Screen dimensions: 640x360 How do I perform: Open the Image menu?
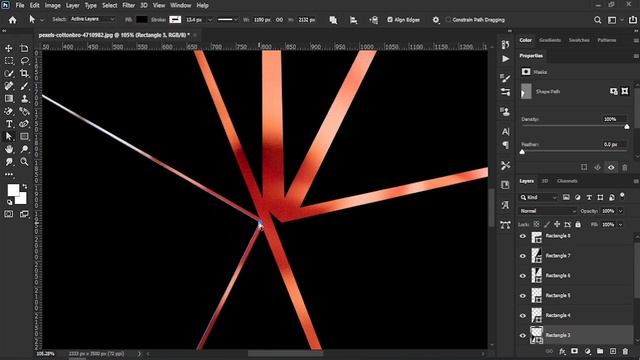52,5
